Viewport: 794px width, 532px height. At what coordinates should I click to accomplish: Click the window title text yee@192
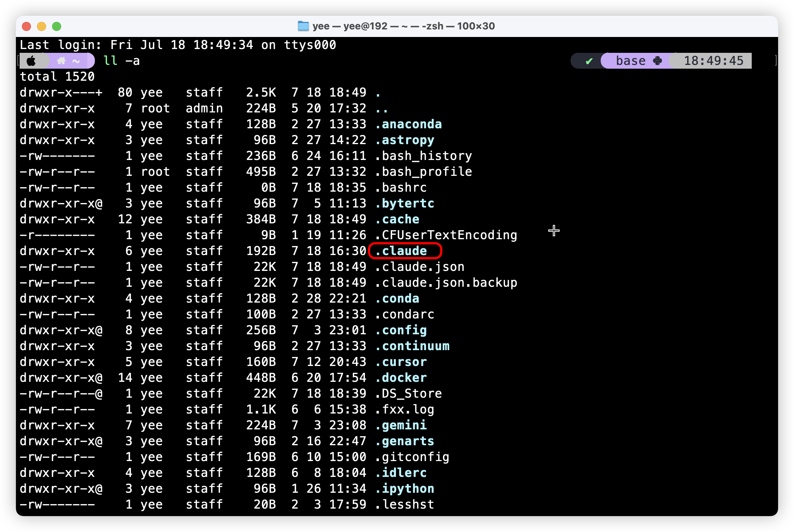[x=365, y=26]
